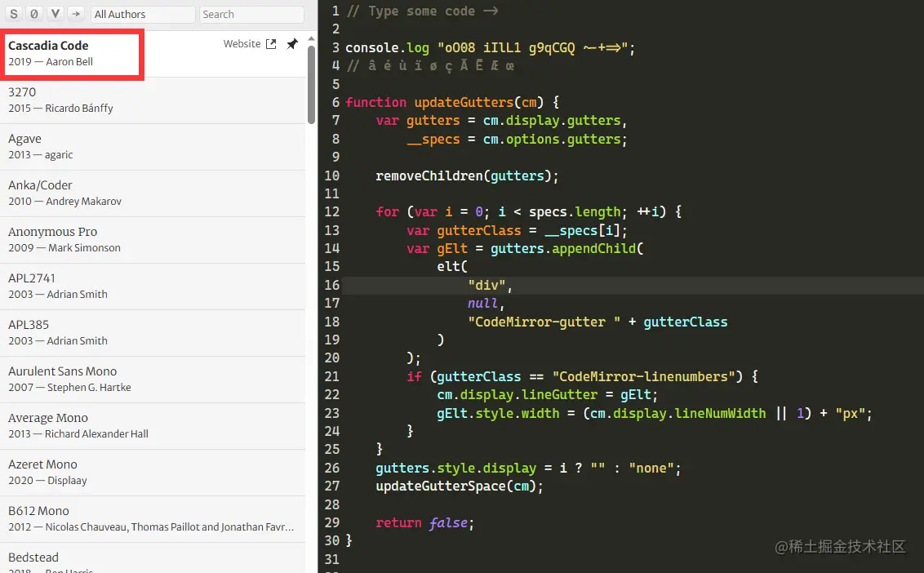
Task: Click the 'return false;' code line
Action: [425, 523]
